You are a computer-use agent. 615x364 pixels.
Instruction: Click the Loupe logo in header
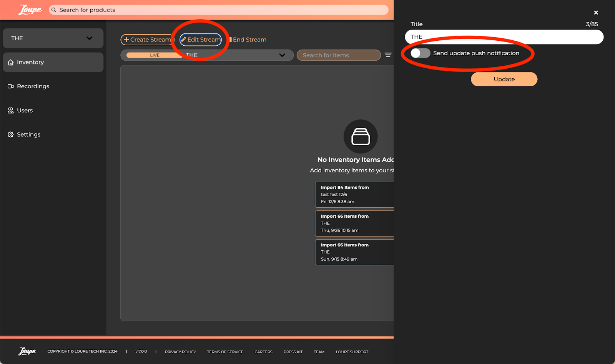[x=30, y=10]
